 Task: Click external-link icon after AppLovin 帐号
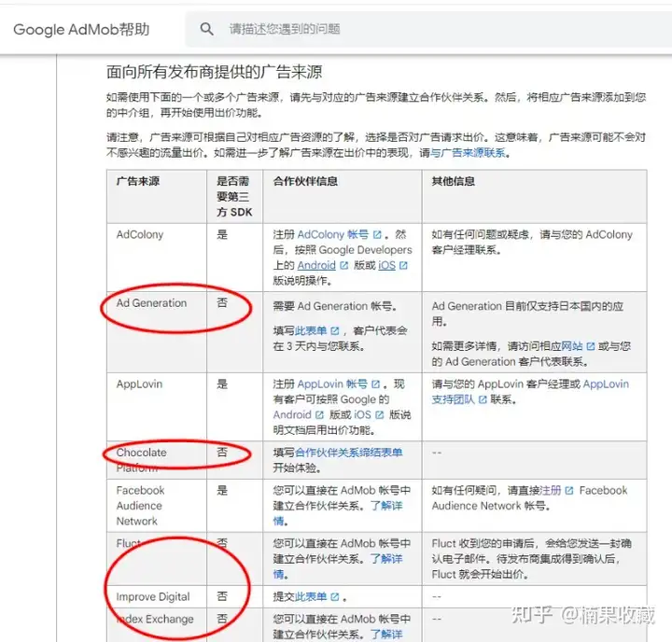point(376,384)
